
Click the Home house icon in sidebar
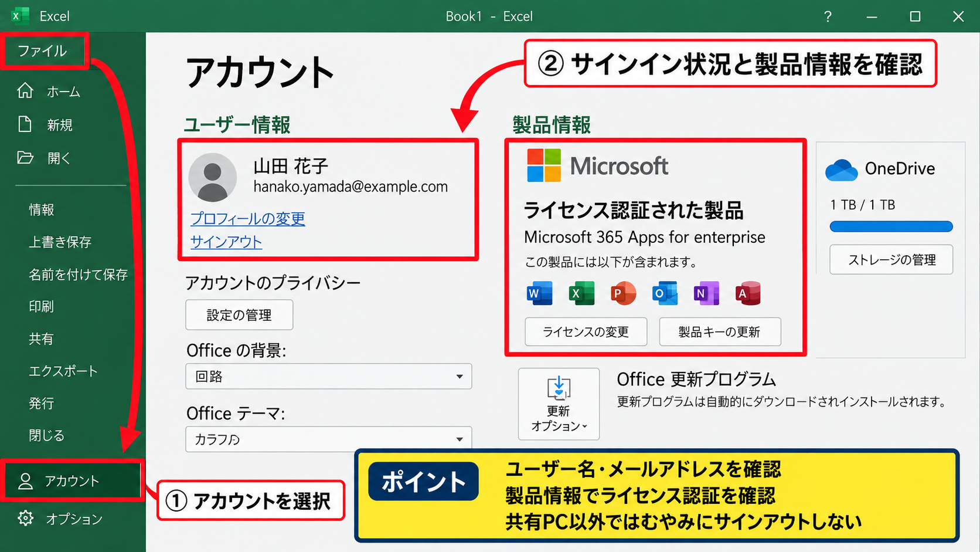25,91
